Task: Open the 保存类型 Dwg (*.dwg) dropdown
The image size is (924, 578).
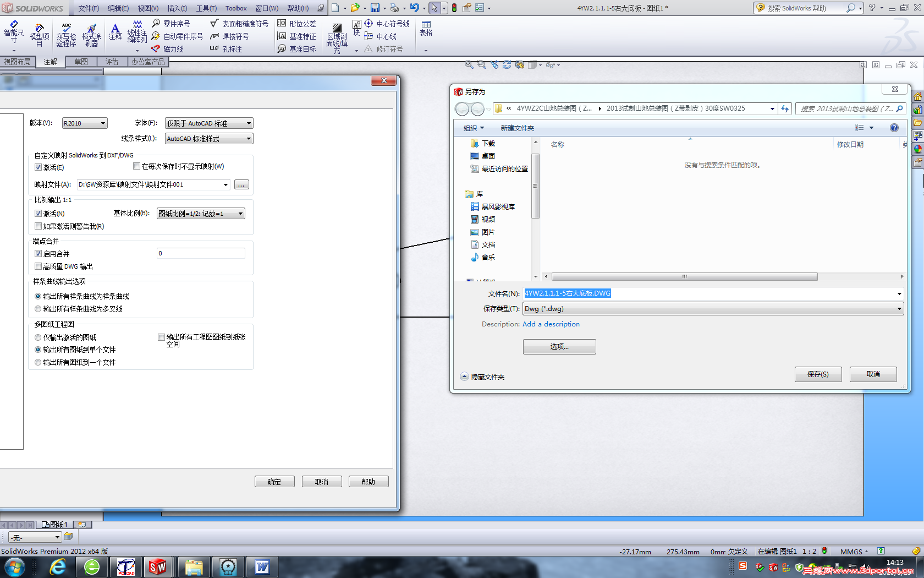Action: [713, 309]
